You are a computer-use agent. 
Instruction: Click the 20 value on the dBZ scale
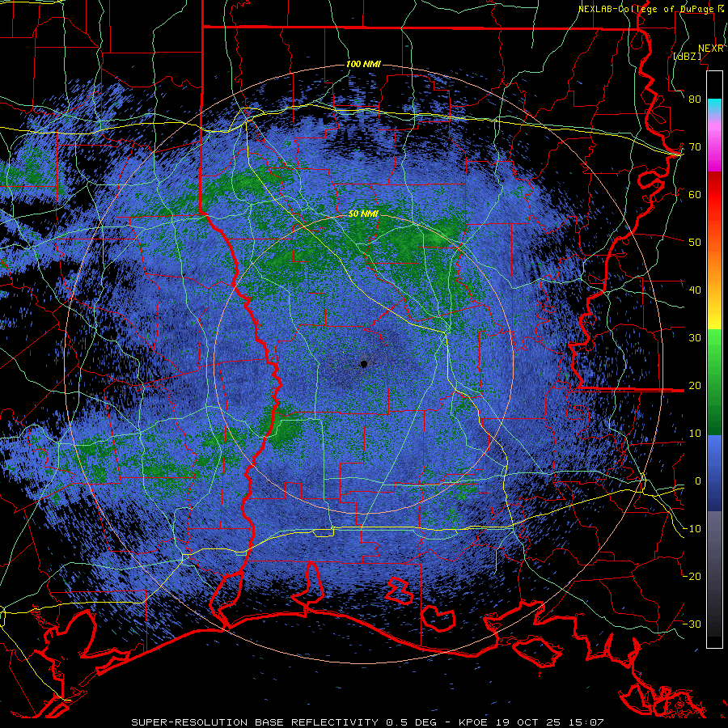pyautogui.click(x=695, y=385)
